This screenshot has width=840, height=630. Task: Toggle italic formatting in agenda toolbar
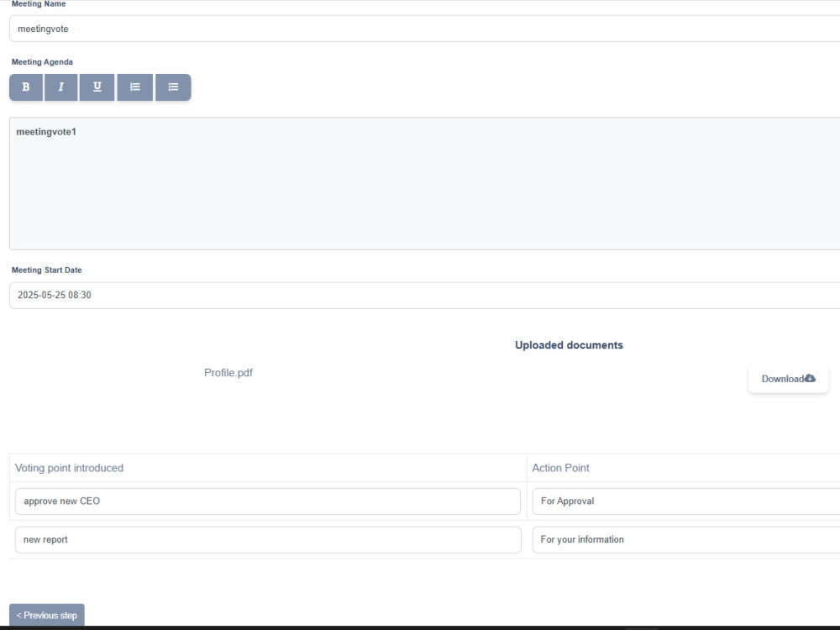coord(61,87)
